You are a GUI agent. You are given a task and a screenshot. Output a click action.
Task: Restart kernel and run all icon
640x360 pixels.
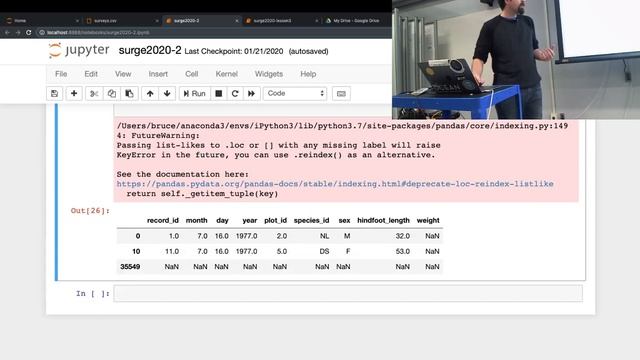pyautogui.click(x=251, y=93)
